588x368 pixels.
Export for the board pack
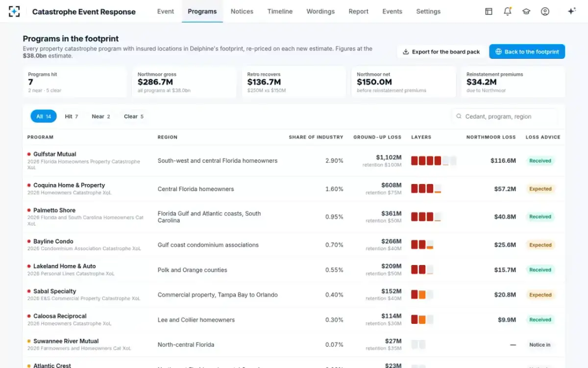pyautogui.click(x=441, y=52)
